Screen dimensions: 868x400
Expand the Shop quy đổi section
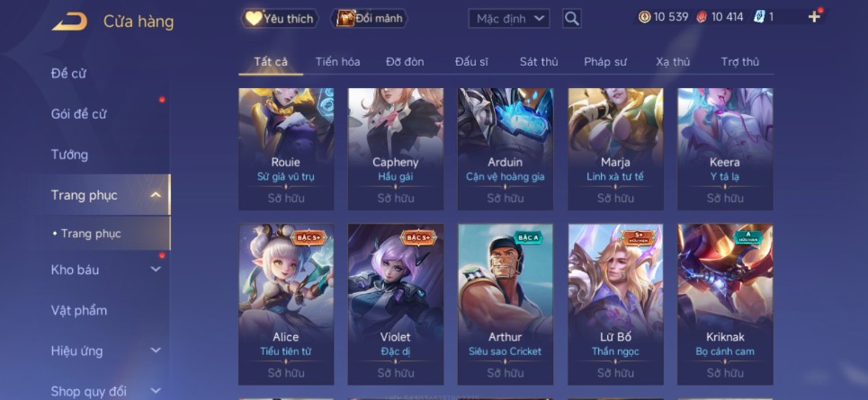pyautogui.click(x=156, y=391)
